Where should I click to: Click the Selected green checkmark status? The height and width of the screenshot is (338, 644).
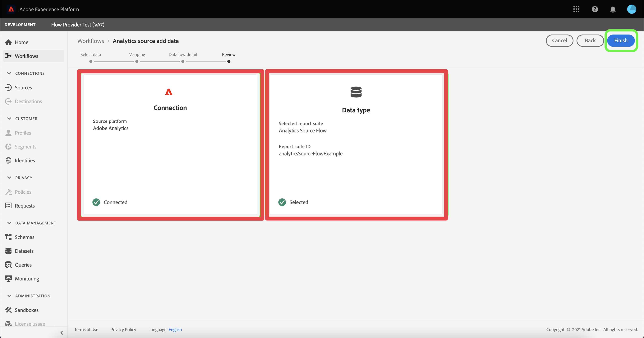tap(282, 202)
